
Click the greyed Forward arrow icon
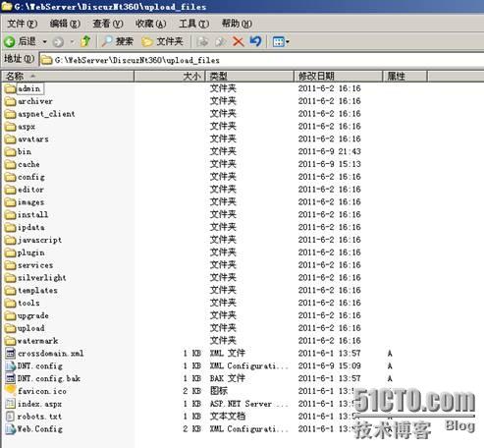pyautogui.click(x=58, y=42)
